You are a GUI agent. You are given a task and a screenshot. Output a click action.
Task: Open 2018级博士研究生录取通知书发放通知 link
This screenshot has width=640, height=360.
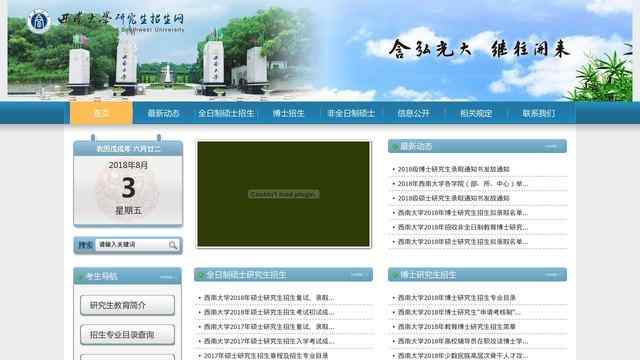453,169
